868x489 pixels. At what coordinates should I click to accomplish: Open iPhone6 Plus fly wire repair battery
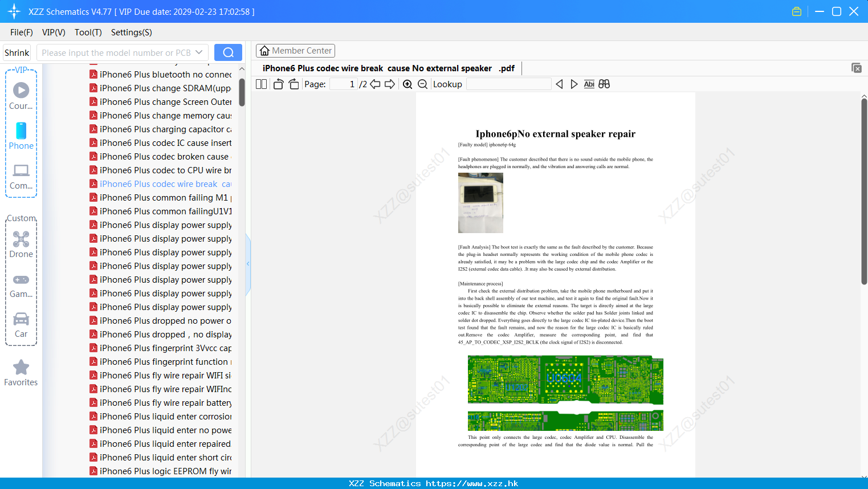coord(161,403)
